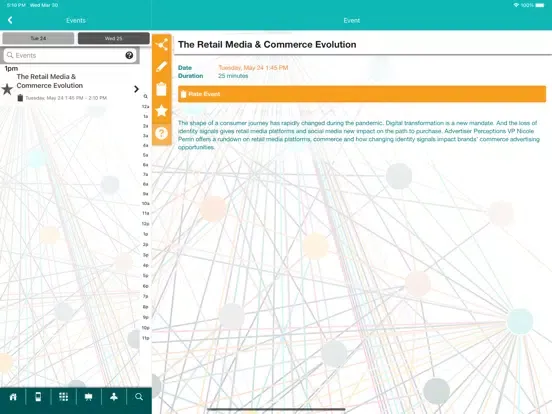Click the Events search field

70,55
